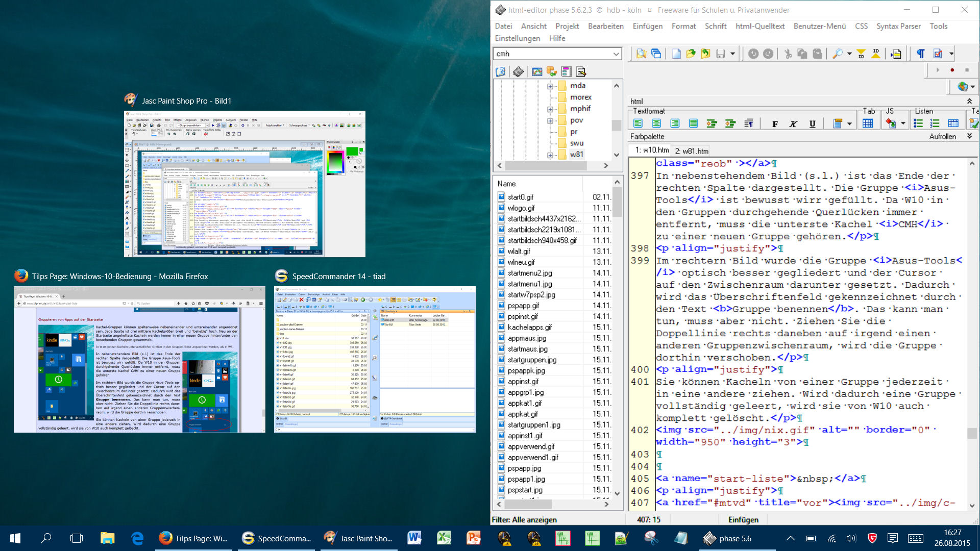Click the center-align text icon
Viewport: 980px width, 551px height.
[x=656, y=123]
